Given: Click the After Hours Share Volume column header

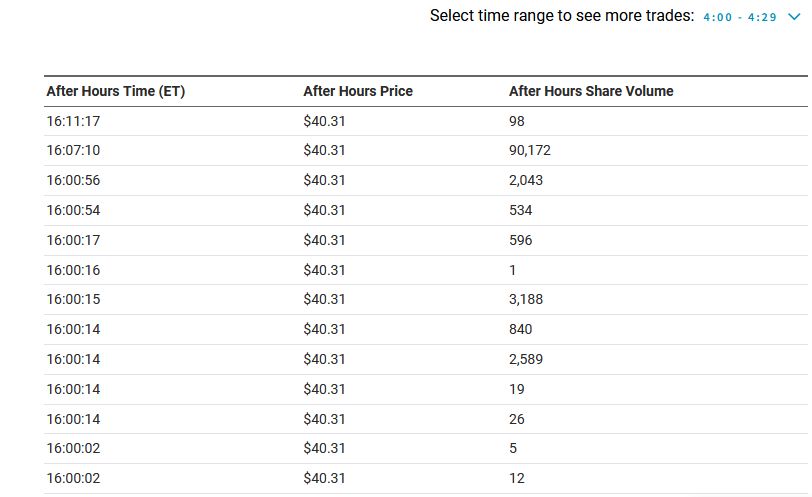Looking at the screenshot, I should click(x=591, y=91).
